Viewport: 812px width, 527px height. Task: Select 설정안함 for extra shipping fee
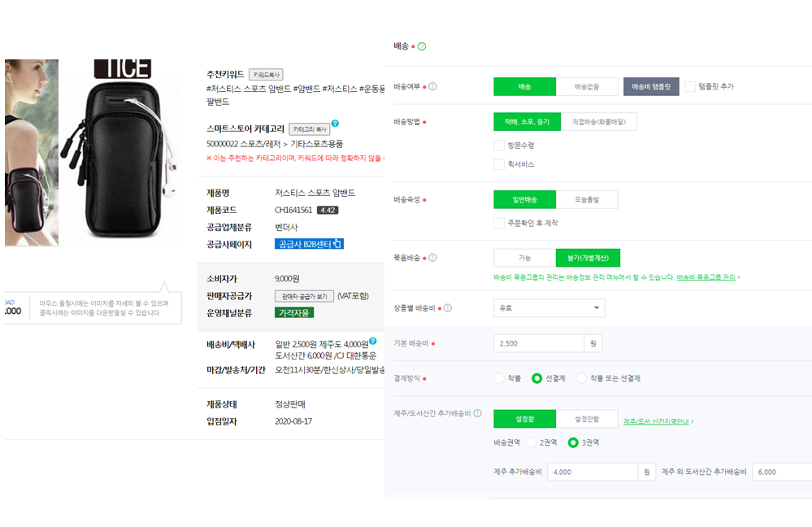[587, 419]
